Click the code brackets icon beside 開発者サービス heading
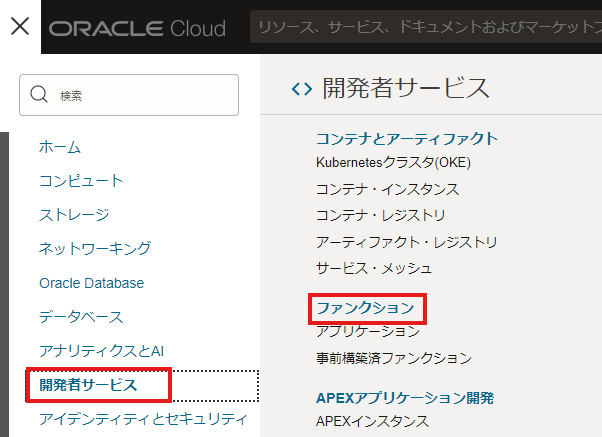This screenshot has height=437, width=602. point(302,89)
